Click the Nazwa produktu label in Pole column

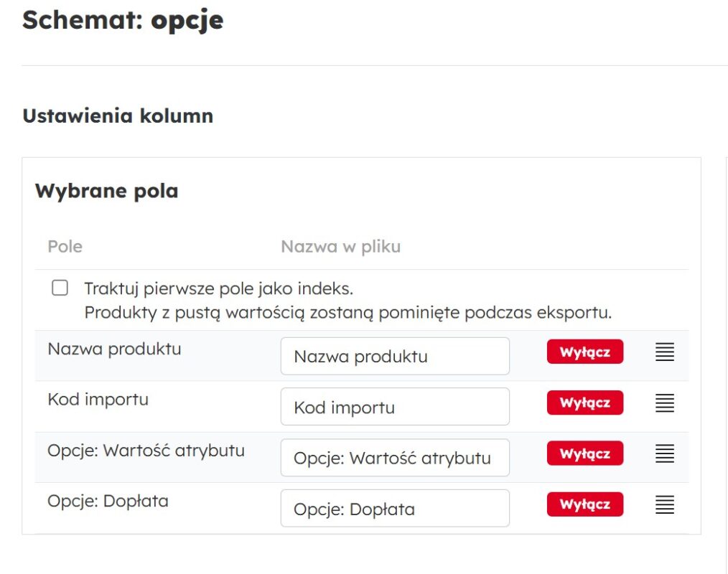pyautogui.click(x=114, y=349)
